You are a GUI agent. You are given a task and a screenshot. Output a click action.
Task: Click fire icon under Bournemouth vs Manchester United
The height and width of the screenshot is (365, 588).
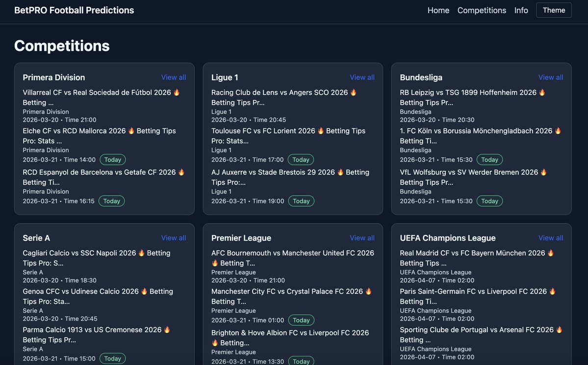(x=214, y=263)
